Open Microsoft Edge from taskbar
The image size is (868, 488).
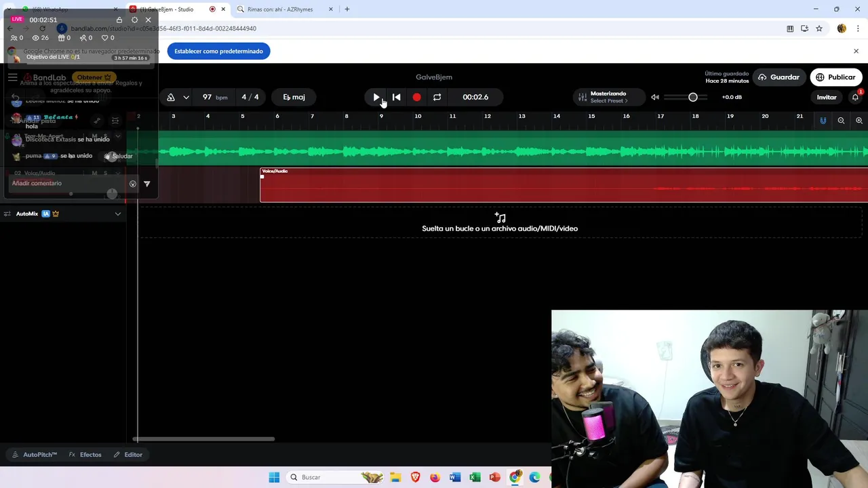point(534,477)
